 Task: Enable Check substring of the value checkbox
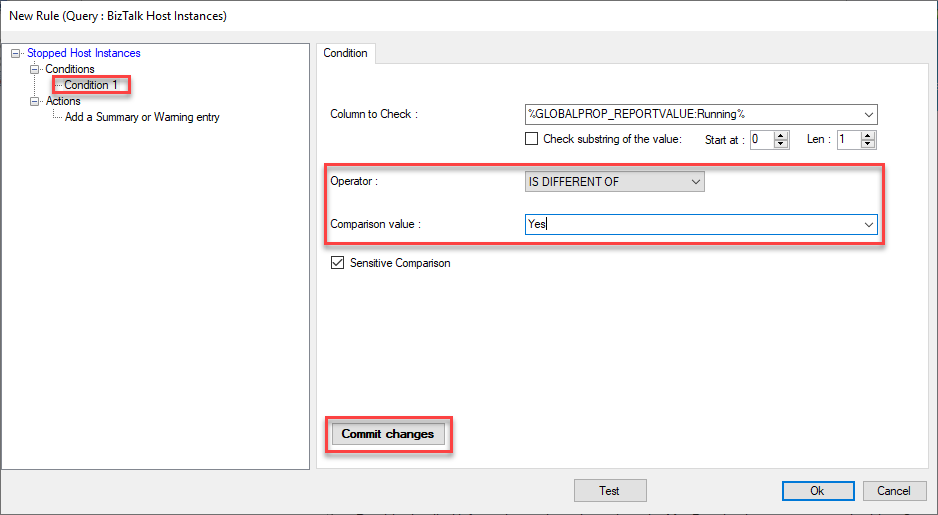click(x=532, y=139)
